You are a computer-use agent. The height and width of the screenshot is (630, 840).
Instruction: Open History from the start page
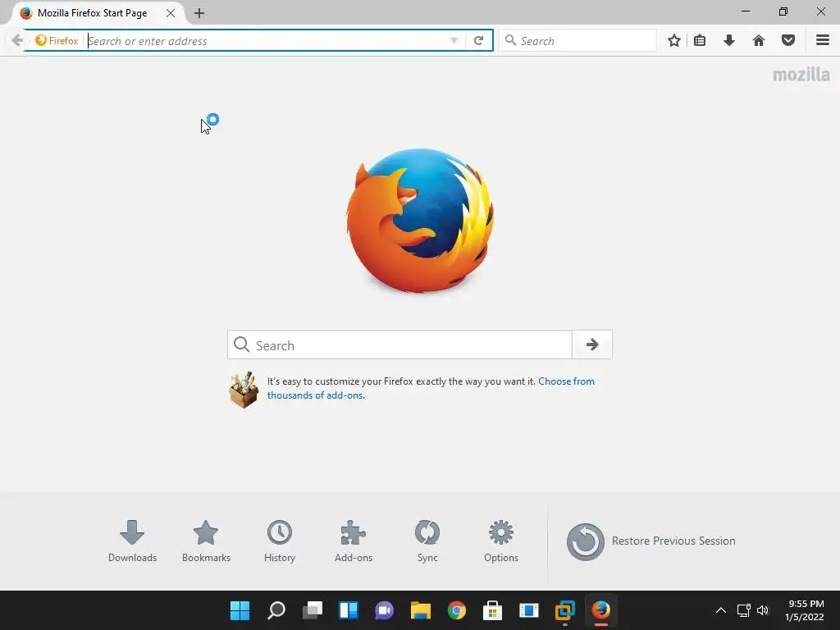[x=280, y=541]
